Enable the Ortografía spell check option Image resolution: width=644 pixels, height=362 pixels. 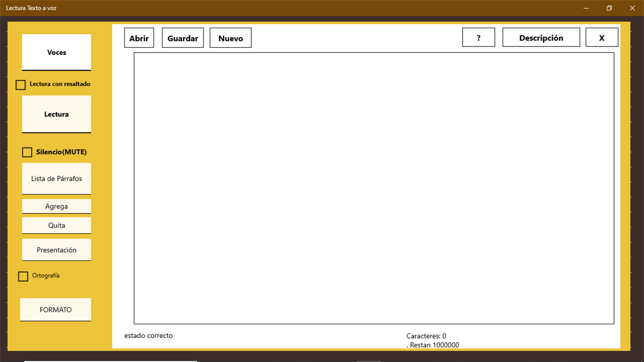click(x=23, y=276)
